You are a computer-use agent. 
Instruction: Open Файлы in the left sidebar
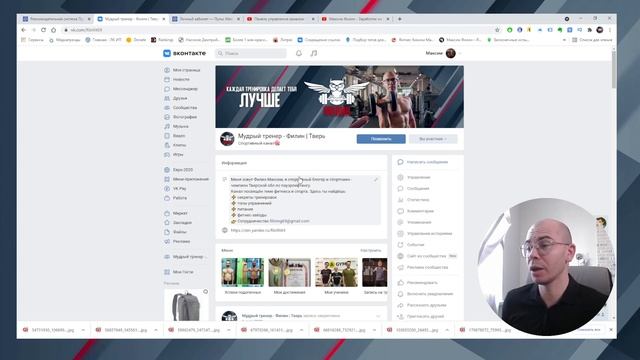coord(176,232)
